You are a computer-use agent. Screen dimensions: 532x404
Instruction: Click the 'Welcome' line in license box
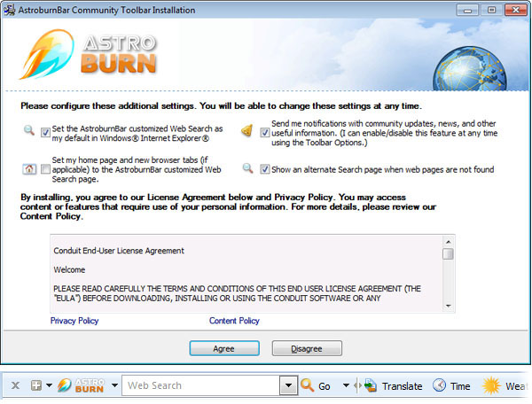pyautogui.click(x=69, y=270)
